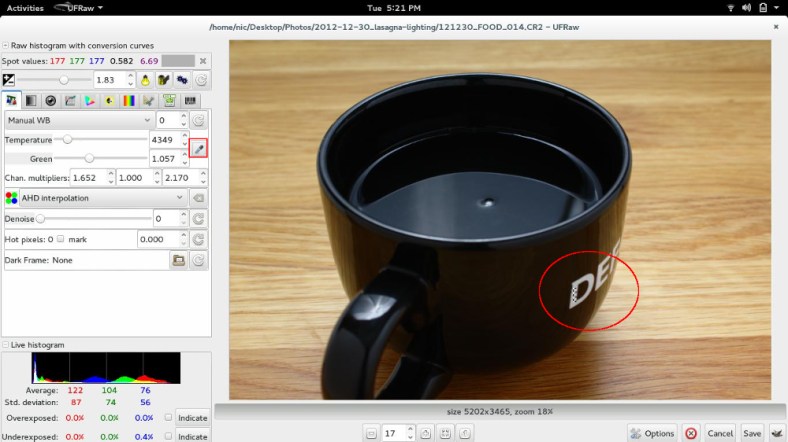Click the Temperature value input field
This screenshot has width=788, height=442.
click(164, 140)
